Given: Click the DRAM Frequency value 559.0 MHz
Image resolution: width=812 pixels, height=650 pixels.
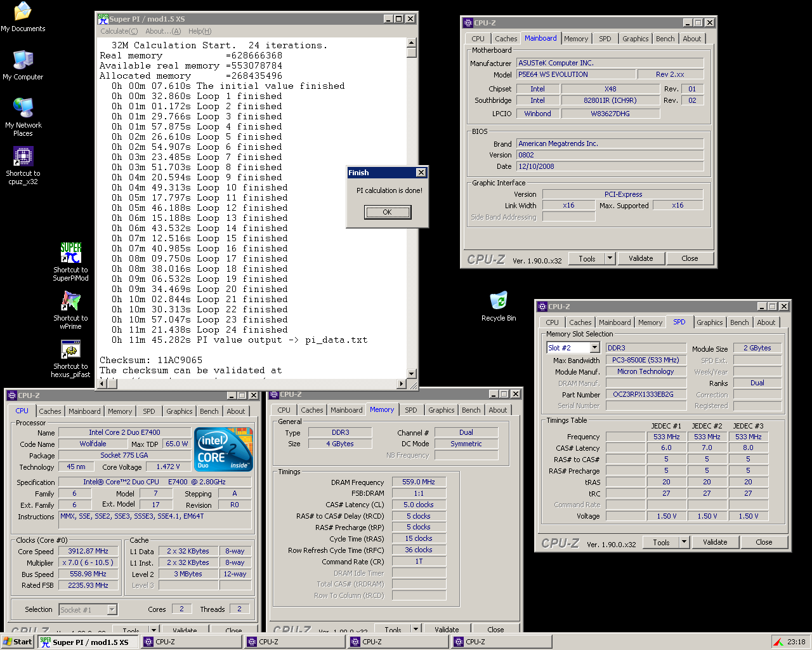Looking at the screenshot, I should 419,482.
